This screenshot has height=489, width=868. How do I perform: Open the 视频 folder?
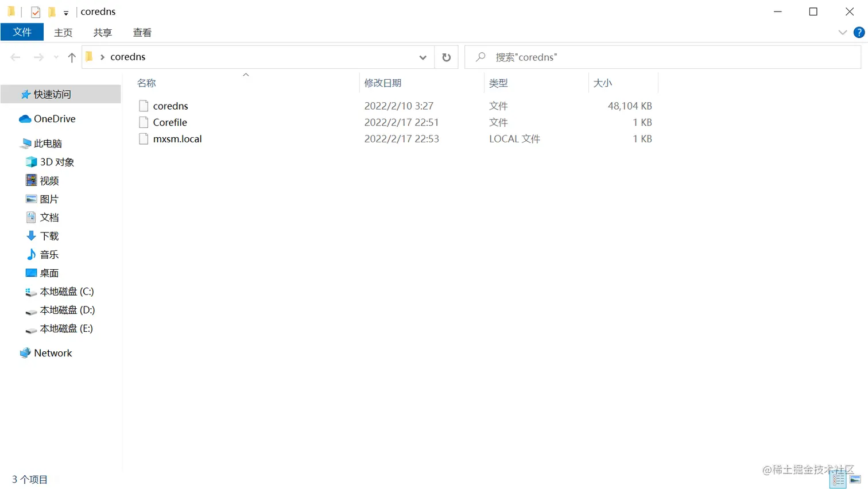pos(49,181)
